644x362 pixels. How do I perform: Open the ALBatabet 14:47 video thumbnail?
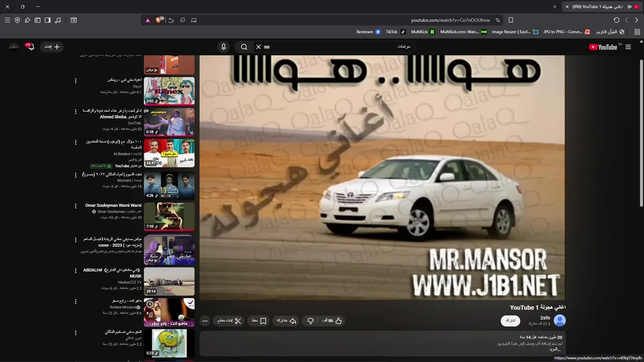(x=169, y=153)
